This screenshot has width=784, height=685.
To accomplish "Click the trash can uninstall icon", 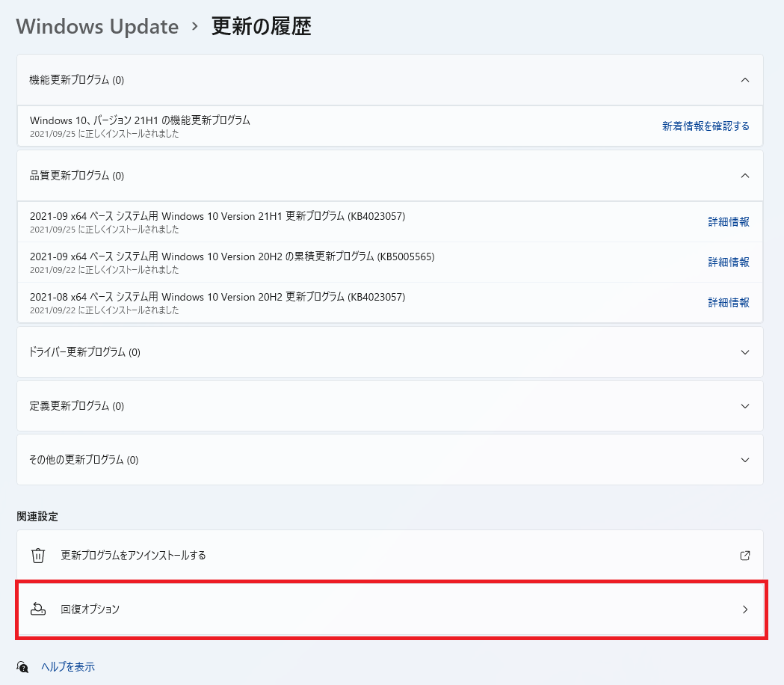I will pos(38,556).
